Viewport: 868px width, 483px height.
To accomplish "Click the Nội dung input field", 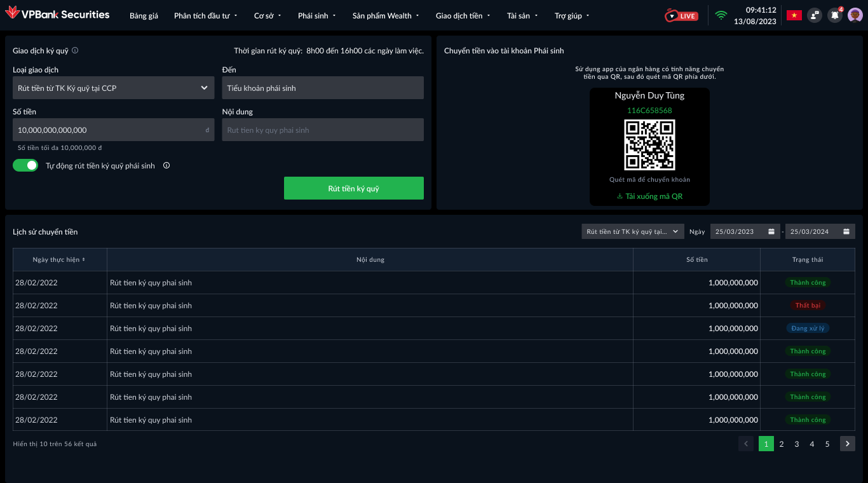I will (323, 130).
